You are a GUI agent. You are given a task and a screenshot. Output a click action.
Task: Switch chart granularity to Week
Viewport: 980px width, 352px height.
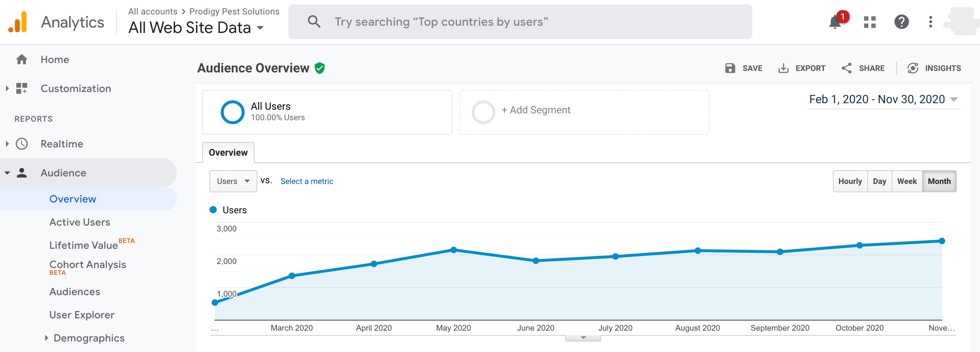coord(906,181)
